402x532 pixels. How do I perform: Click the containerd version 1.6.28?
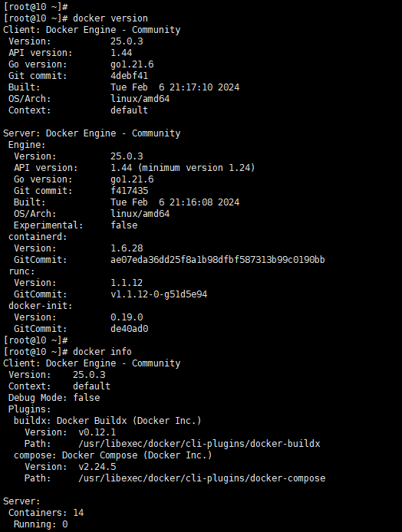coord(127,248)
